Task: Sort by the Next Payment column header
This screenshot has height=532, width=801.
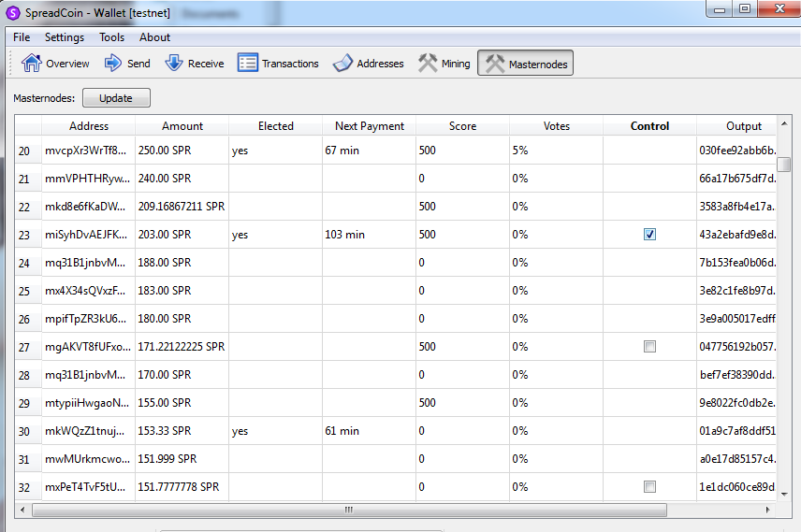Action: [x=370, y=126]
